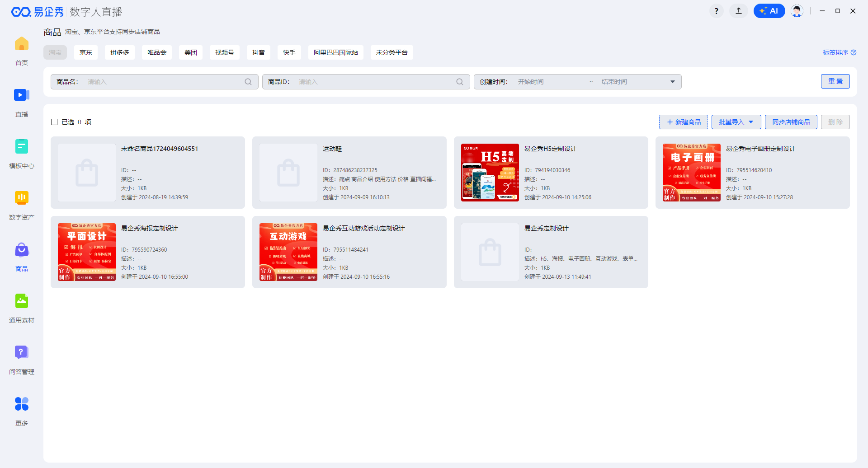The height and width of the screenshot is (468, 868).
Task: Open the 更多 more apps icon
Action: pyautogui.click(x=22, y=404)
